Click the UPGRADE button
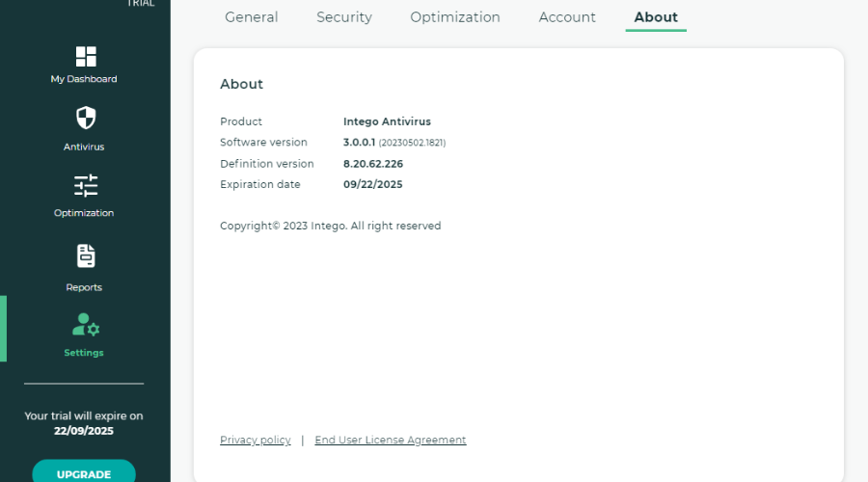Image resolution: width=868 pixels, height=482 pixels. click(84, 473)
